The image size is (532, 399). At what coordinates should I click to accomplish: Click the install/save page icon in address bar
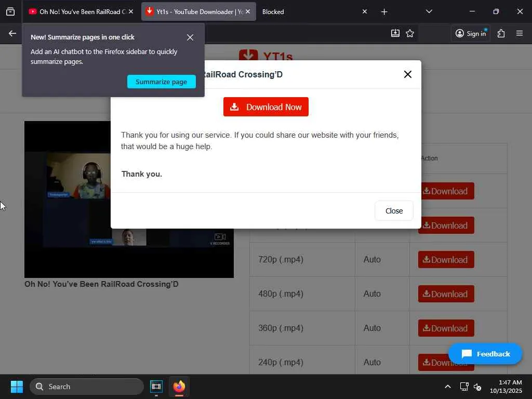[x=395, y=33]
